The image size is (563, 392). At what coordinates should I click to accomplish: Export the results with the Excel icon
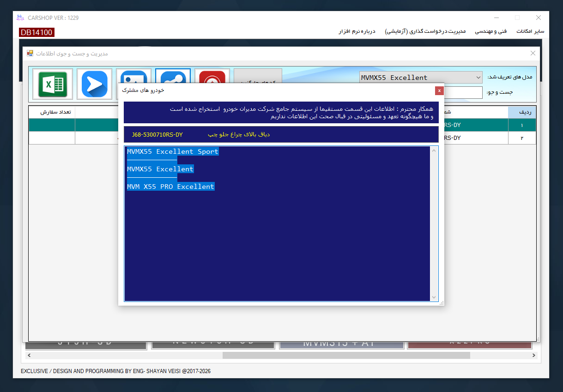(x=53, y=84)
